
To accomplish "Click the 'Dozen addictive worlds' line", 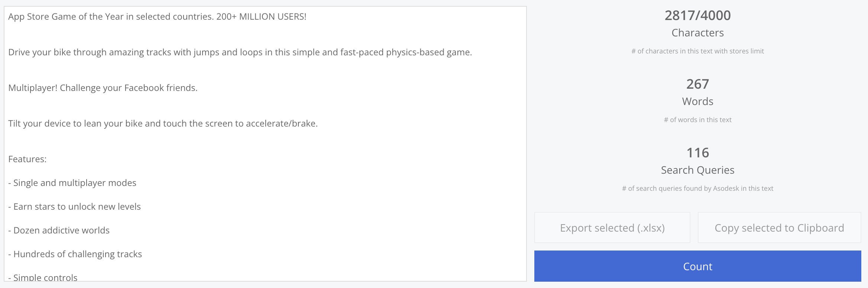I will click(x=59, y=230).
